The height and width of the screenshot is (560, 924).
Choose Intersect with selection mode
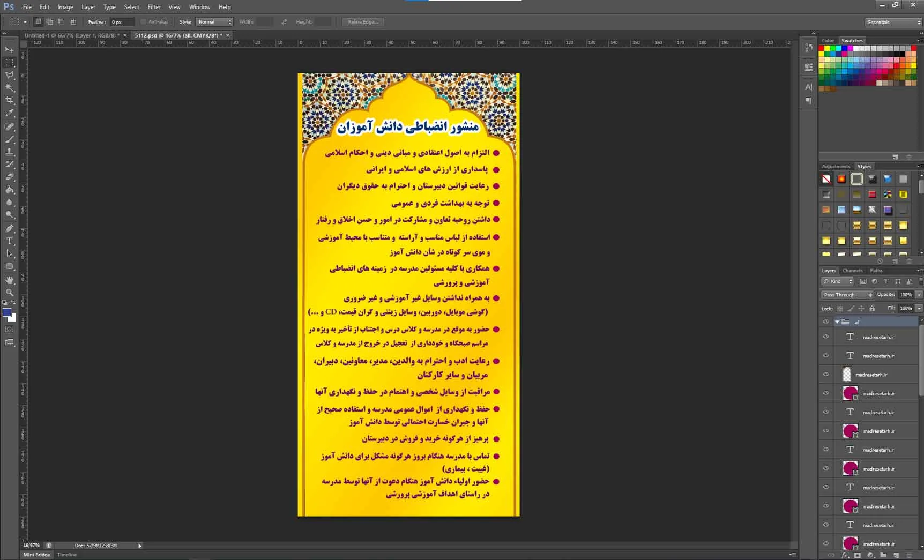(x=73, y=22)
